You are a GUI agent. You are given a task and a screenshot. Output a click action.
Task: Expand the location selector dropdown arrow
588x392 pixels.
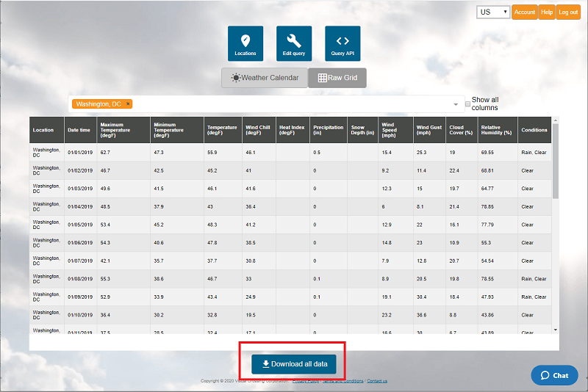click(x=456, y=104)
